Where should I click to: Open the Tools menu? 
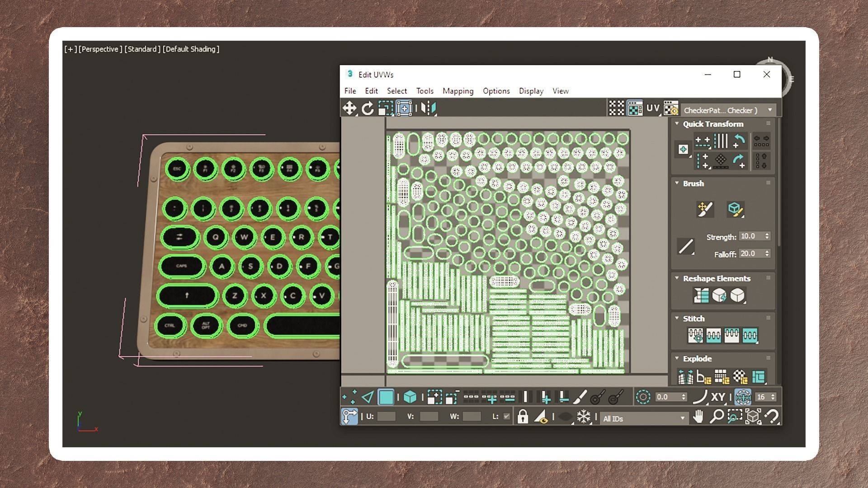click(425, 91)
